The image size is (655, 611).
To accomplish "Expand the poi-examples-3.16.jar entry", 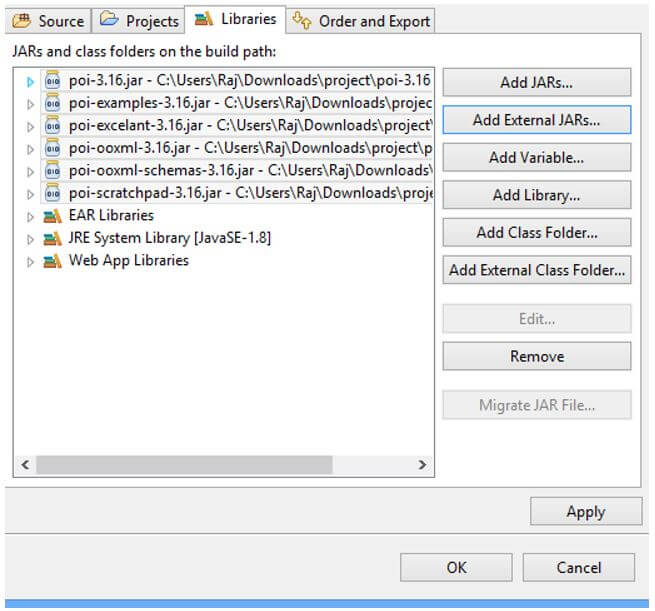I will 30,104.
